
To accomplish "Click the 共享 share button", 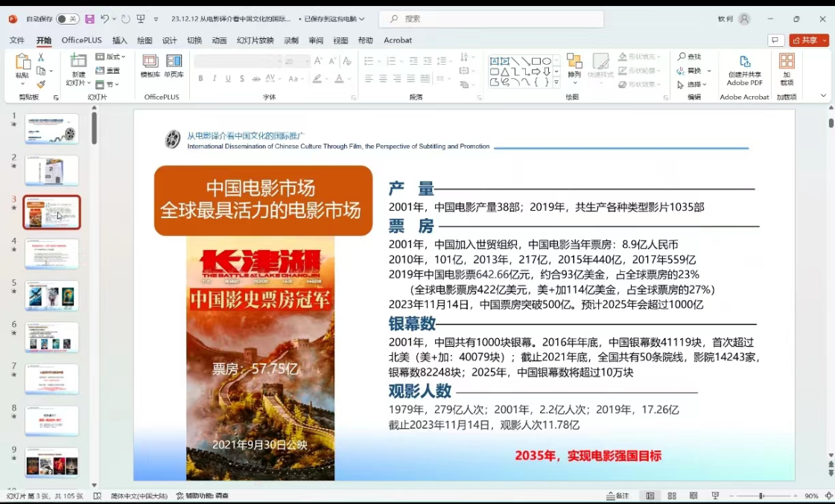I will point(809,40).
